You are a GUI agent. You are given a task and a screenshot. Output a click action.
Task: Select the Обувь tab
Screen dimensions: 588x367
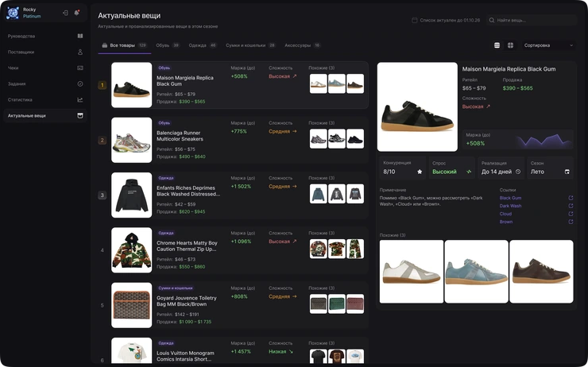[x=168, y=45]
